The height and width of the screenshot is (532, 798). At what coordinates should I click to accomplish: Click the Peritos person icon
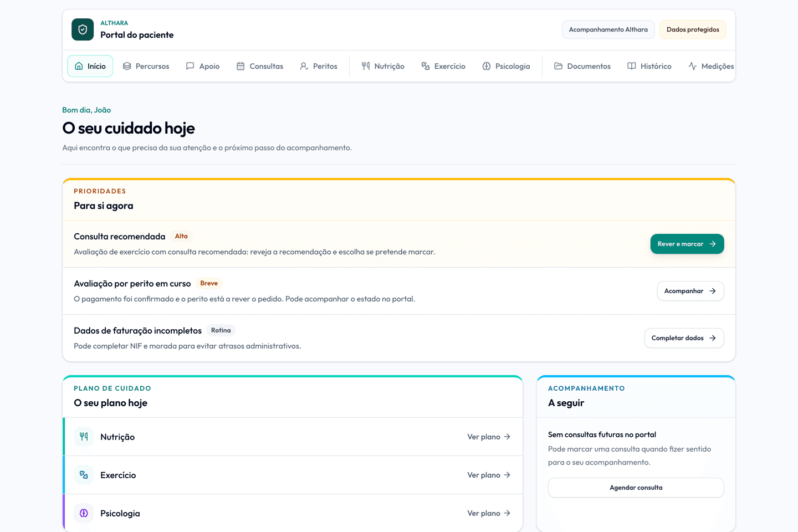(304, 66)
